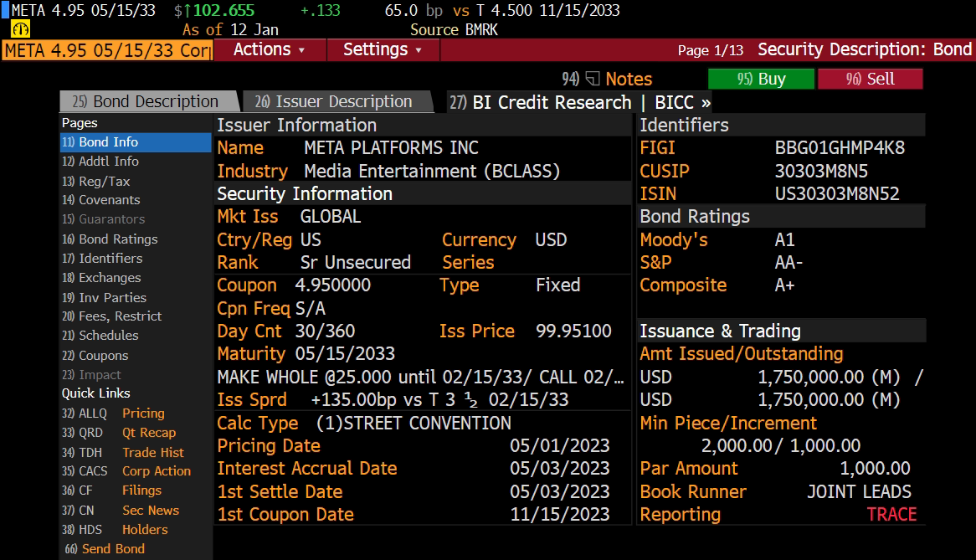Click the red Sell button
976x560 pixels.
click(x=870, y=79)
